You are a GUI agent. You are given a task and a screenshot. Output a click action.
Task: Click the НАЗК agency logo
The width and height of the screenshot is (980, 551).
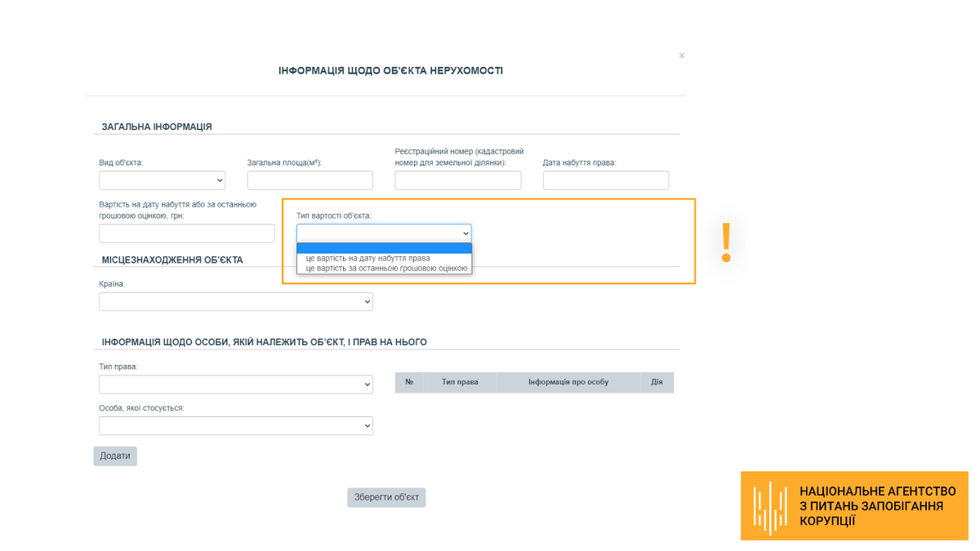click(x=770, y=506)
